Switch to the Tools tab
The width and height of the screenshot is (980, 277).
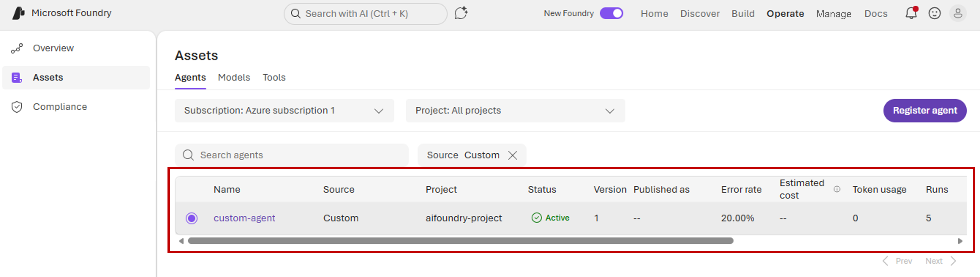[274, 77]
